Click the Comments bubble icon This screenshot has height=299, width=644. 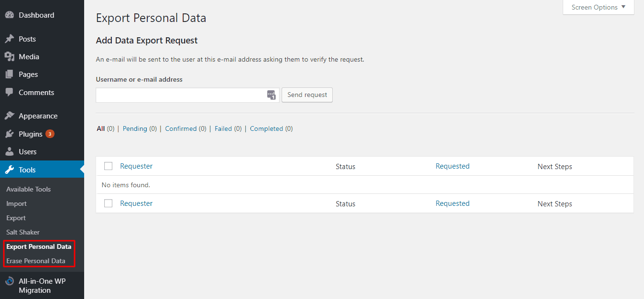[x=9, y=92]
